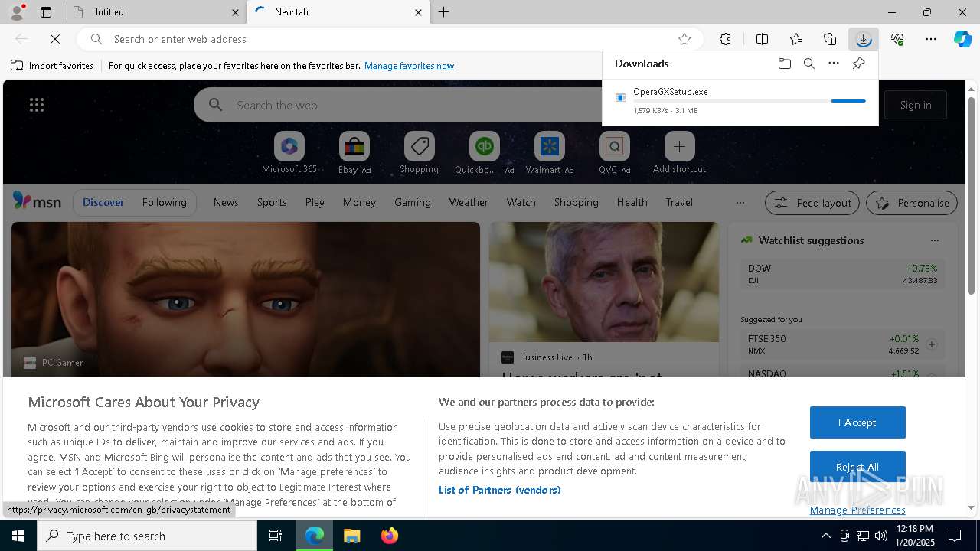
Task: Close the Untitled tab
Action: 235,12
